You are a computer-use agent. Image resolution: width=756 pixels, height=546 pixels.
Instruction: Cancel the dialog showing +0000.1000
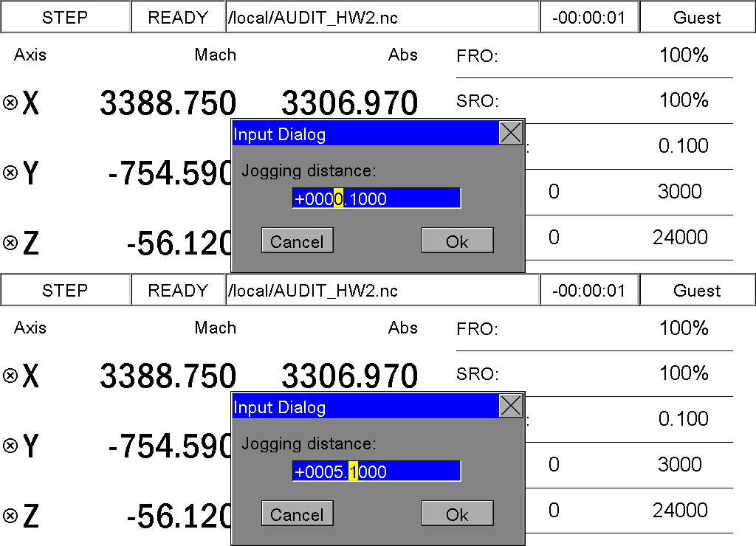coord(298,241)
